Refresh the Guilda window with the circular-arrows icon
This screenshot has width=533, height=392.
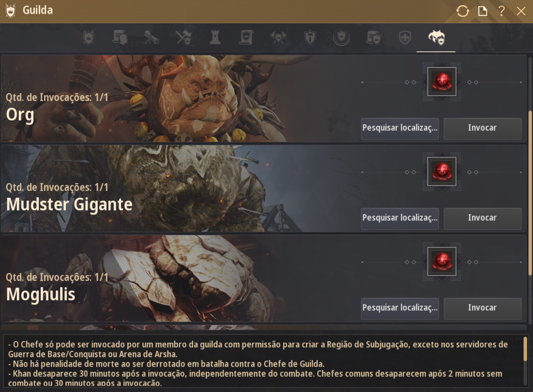[463, 11]
